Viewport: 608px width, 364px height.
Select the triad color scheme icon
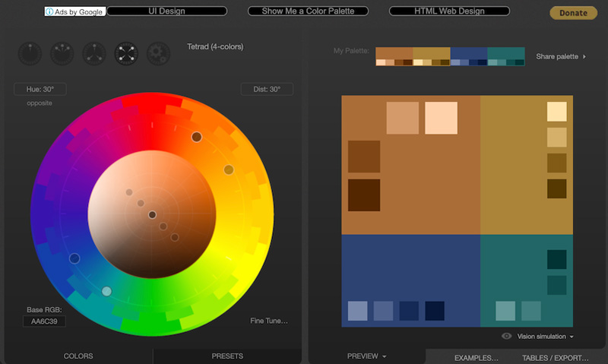tap(93, 53)
